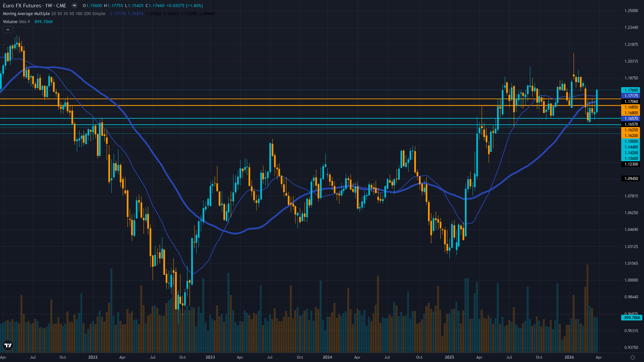Click the 0.98440 tick on price scale
644x362 pixels.
[x=631, y=297]
